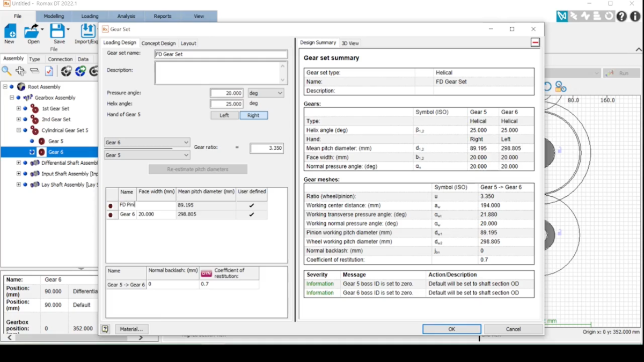Click the expand-all plus icon in assembly toolbar
Image resolution: width=644 pixels, height=362 pixels.
[20, 71]
